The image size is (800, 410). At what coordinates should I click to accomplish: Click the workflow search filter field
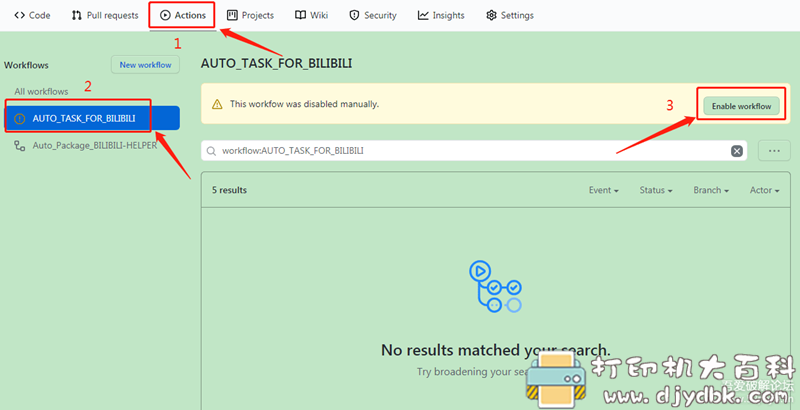pos(474,151)
